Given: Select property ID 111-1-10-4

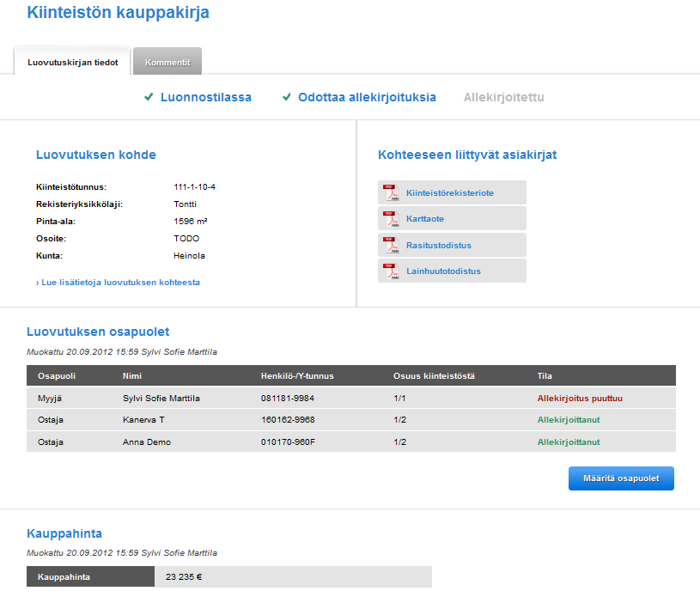Looking at the screenshot, I should (x=195, y=186).
